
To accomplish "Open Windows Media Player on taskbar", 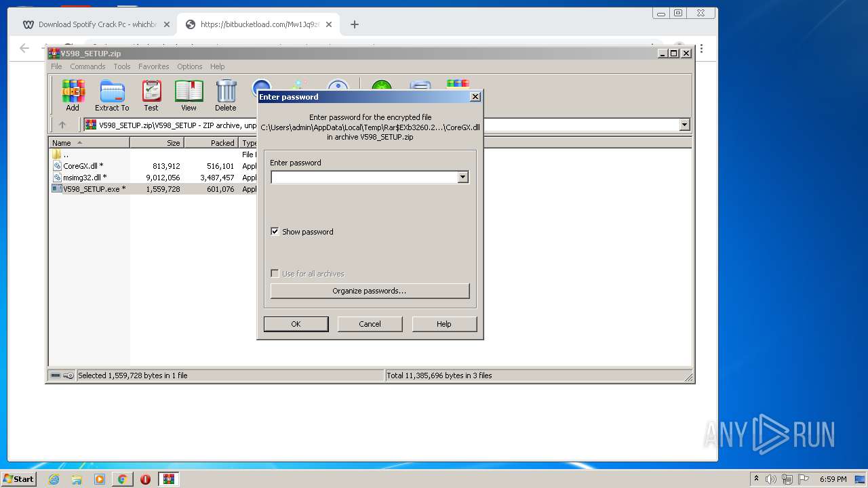I will click(x=100, y=479).
